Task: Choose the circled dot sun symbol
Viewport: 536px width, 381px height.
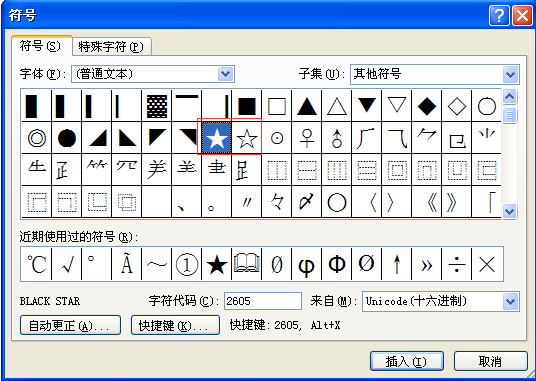Action: coord(277,138)
